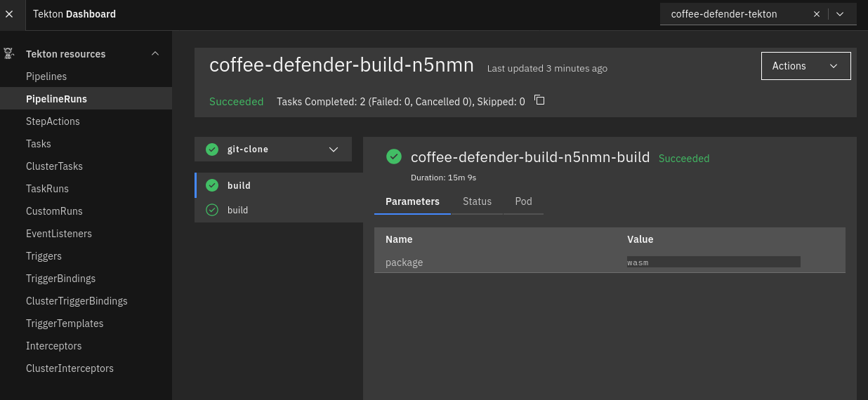Screen dimensions: 868x400
Task: Click the Tasks Completed summary text
Action: point(401,102)
